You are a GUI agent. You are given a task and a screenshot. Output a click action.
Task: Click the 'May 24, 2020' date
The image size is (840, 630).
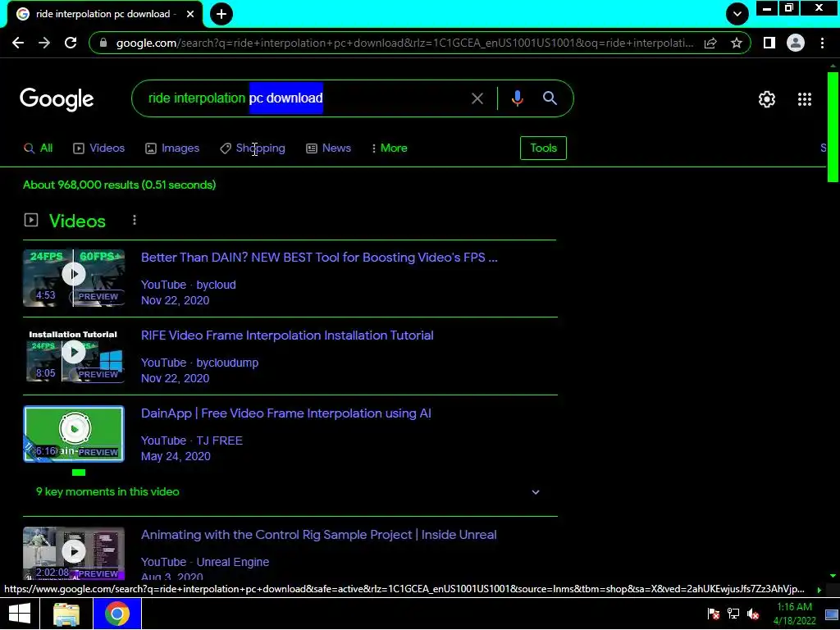176,456
